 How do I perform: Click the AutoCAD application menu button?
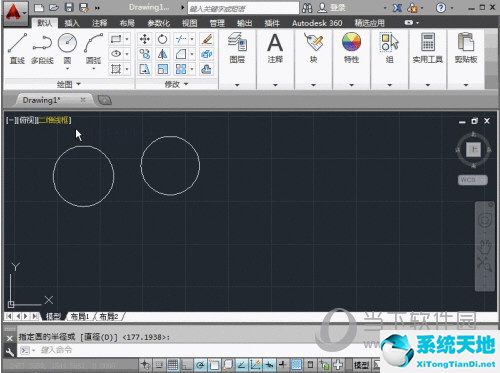pyautogui.click(x=15, y=13)
